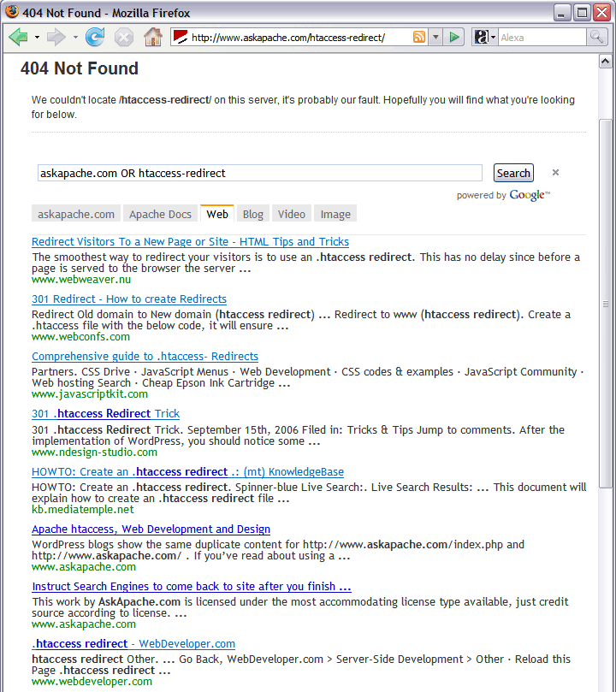Close the Firefox window
Screen dimensions: 616x692
601,13
